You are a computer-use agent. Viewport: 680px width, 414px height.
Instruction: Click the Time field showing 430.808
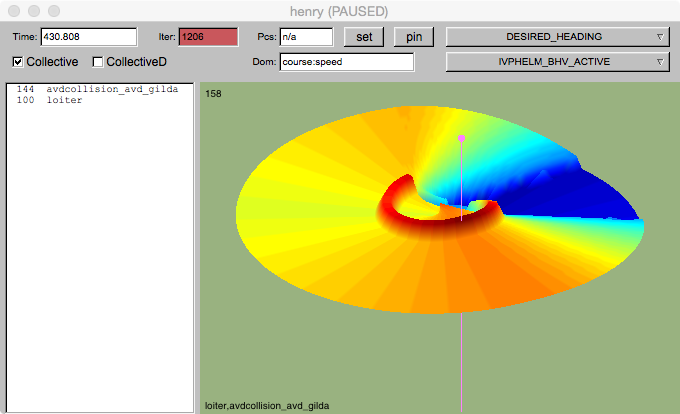click(88, 37)
